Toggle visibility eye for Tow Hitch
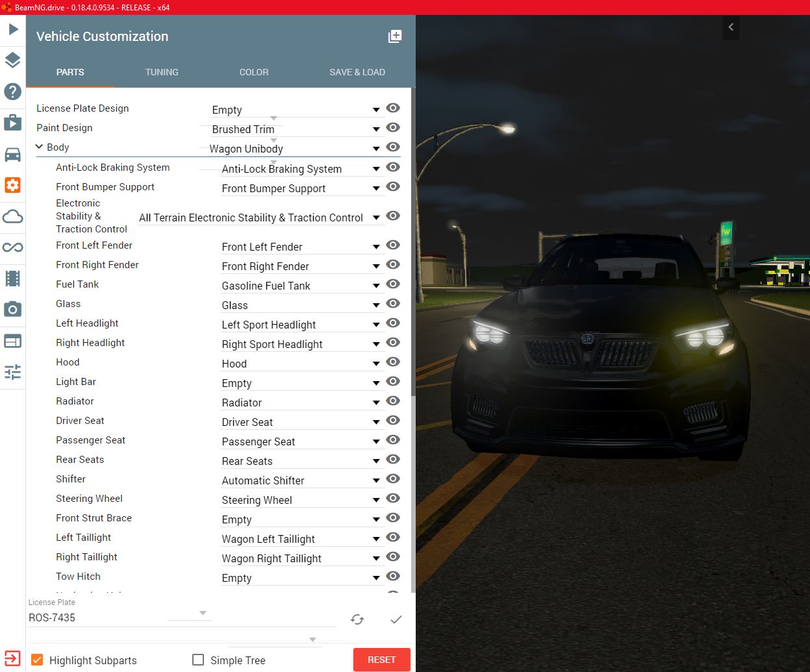Viewport: 810px width, 672px height. (x=393, y=577)
